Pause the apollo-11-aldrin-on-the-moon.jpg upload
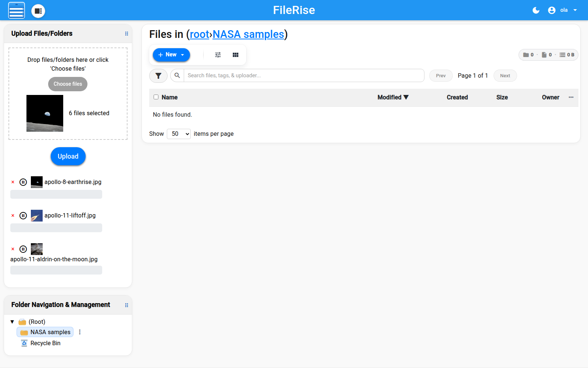Screen dimensions: 588x368 [x=23, y=249]
